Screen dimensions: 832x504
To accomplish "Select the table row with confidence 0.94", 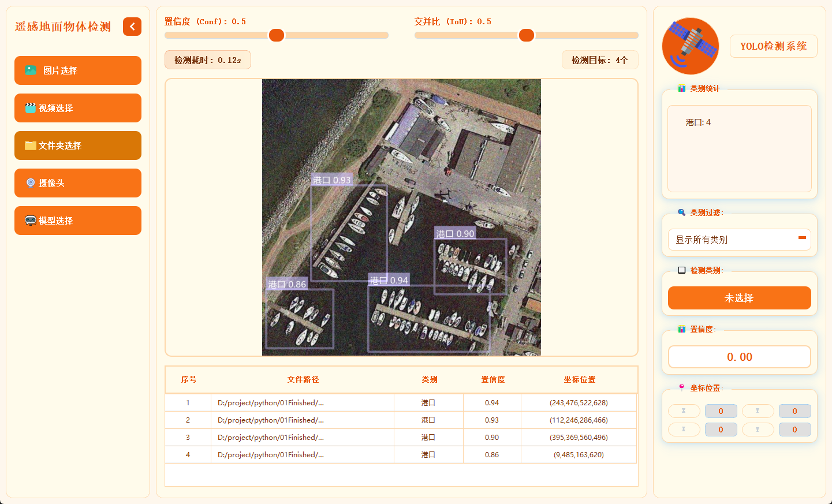I will [x=401, y=402].
